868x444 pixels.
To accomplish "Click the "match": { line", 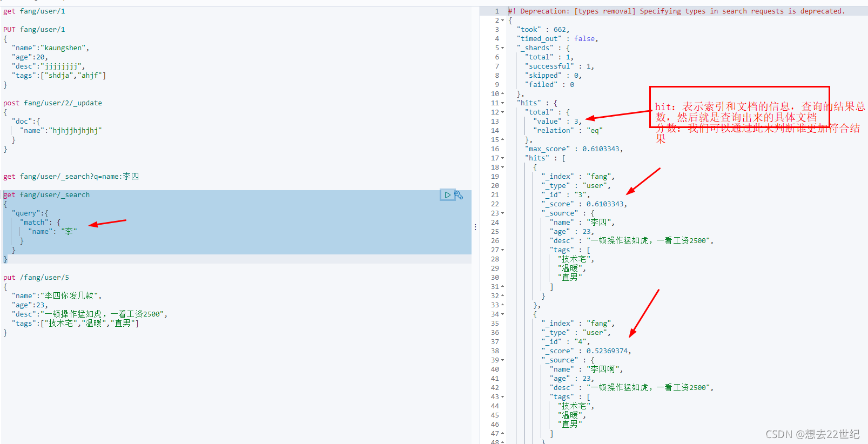I will click(x=40, y=223).
